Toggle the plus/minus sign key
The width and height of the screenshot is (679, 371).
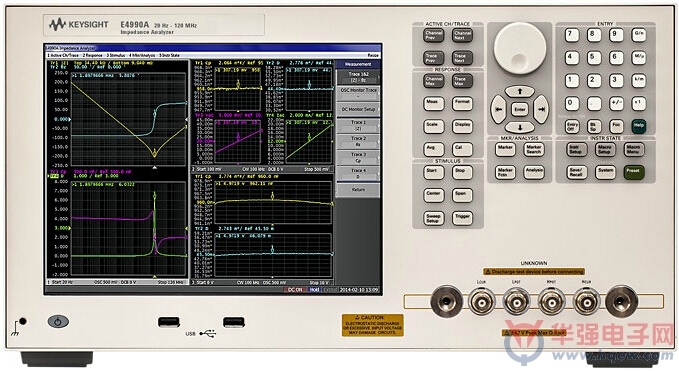(616, 103)
